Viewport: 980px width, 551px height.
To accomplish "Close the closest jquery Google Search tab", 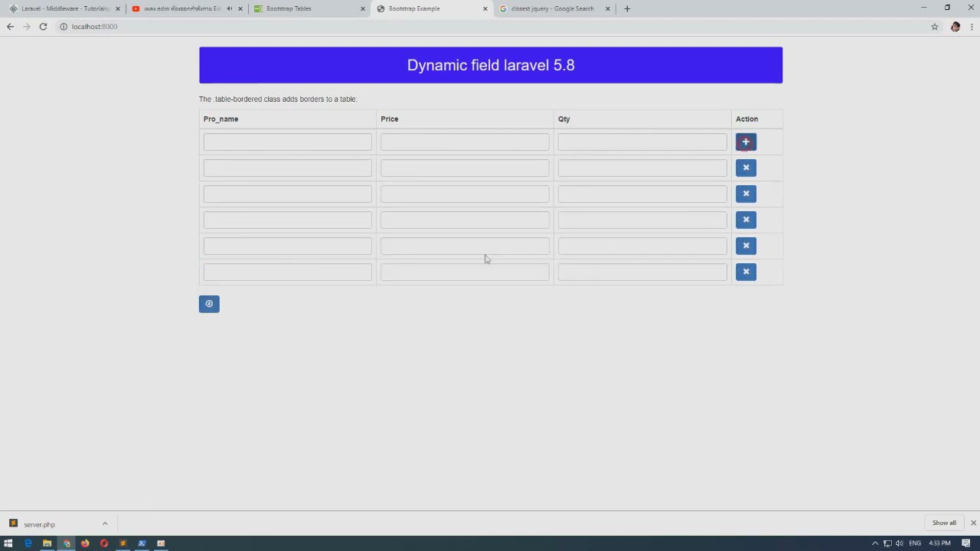I will (x=608, y=8).
